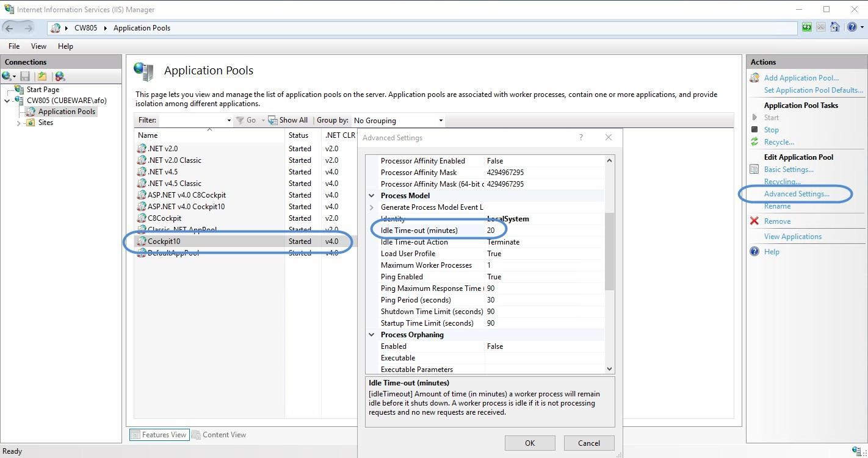This screenshot has height=458, width=868.
Task: Open the File menu
Action: point(13,46)
